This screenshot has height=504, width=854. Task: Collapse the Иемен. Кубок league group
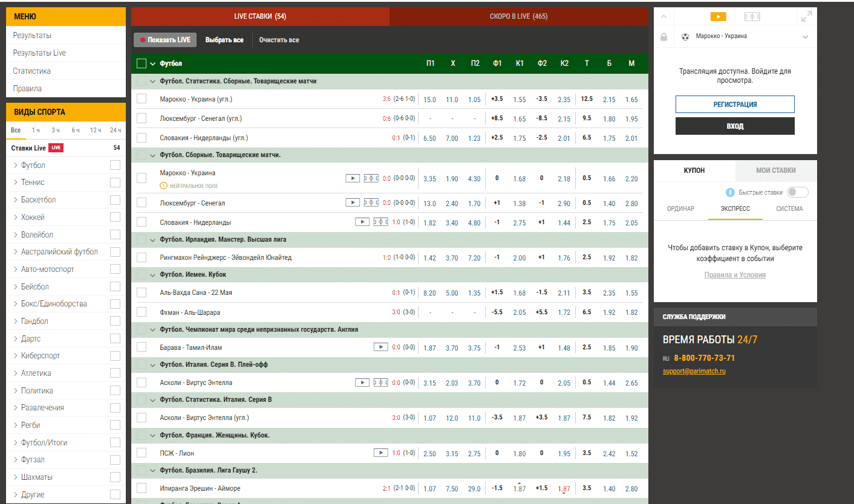pos(153,275)
